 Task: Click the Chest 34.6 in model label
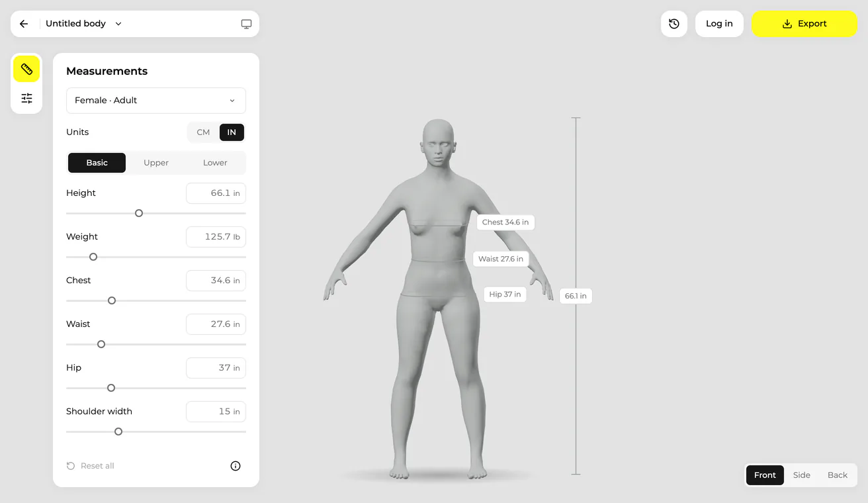(505, 222)
